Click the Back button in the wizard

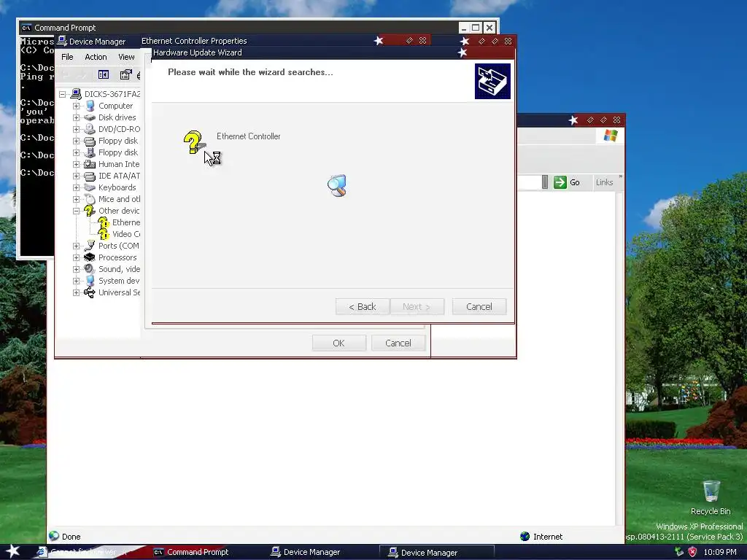click(x=362, y=307)
